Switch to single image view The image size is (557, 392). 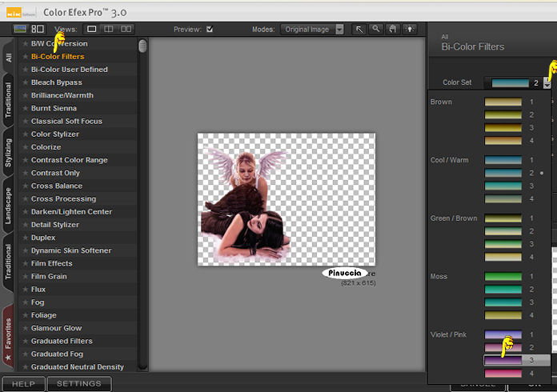coord(92,29)
